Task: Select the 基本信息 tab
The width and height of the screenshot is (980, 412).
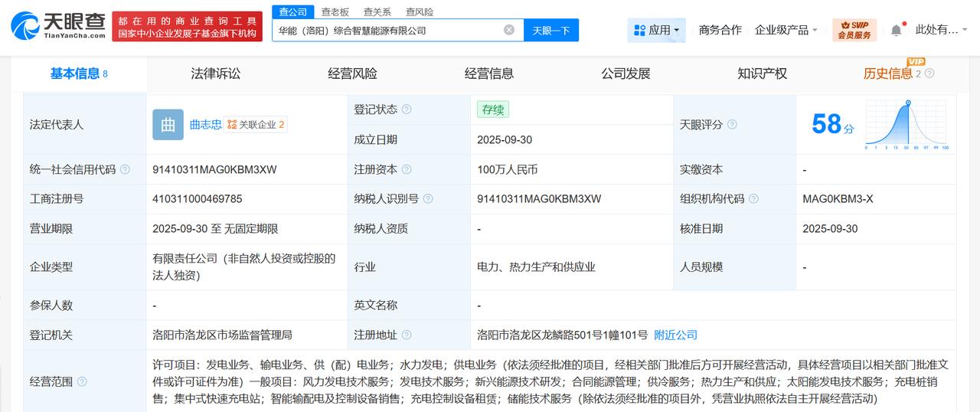Action: point(79,74)
